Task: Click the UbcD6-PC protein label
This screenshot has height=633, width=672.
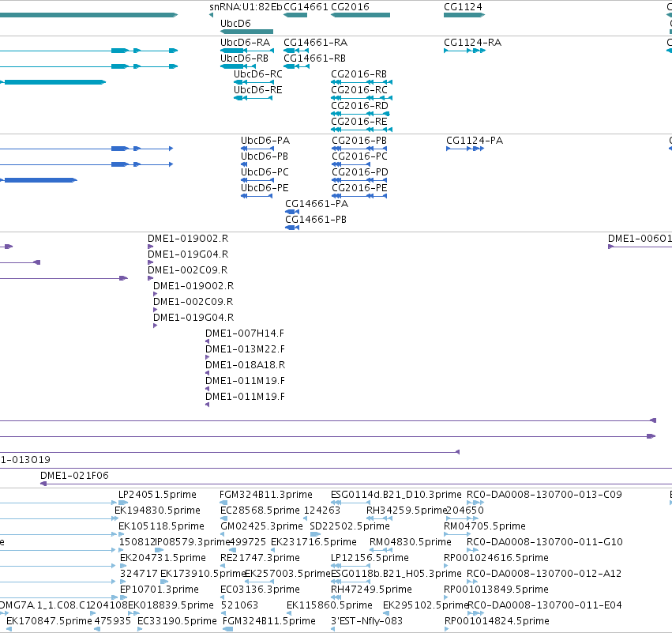Action: point(265,172)
